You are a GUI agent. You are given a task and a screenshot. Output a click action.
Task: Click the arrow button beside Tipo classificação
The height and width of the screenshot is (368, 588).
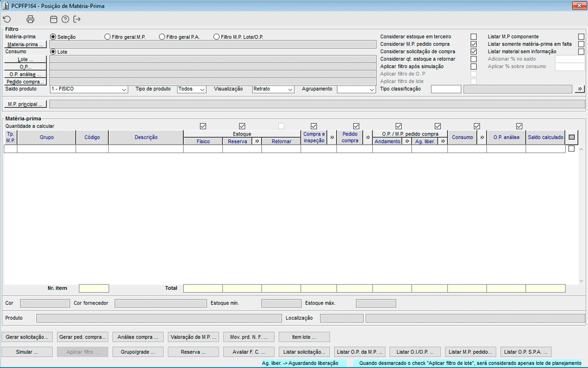tap(580, 89)
